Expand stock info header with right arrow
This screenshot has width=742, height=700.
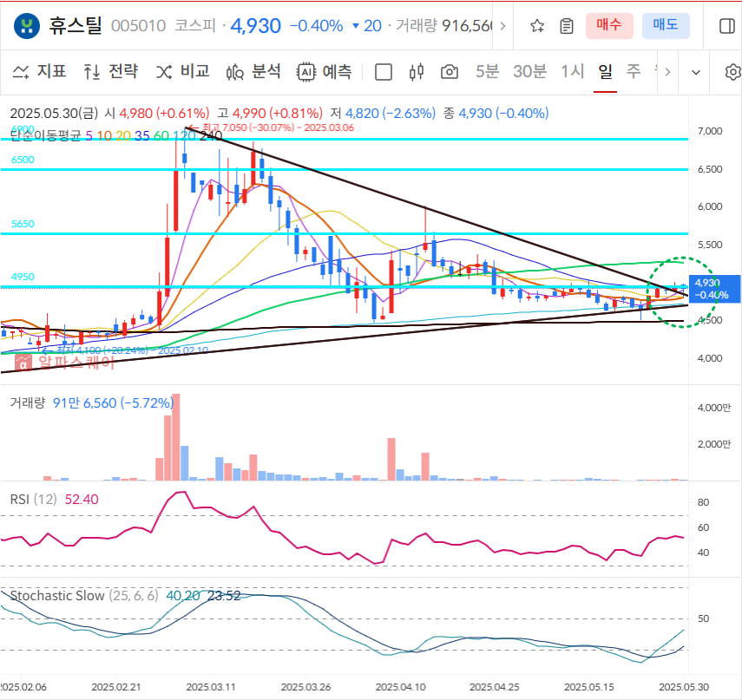pyautogui.click(x=503, y=26)
